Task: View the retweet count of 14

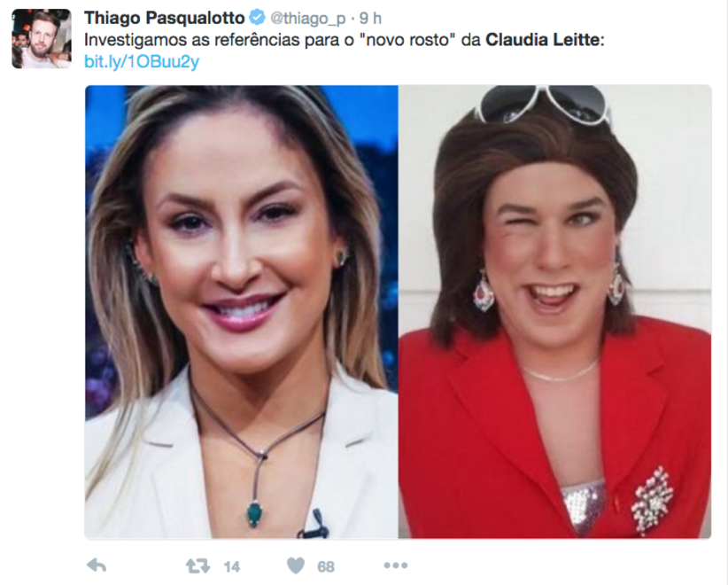Action: point(232,566)
